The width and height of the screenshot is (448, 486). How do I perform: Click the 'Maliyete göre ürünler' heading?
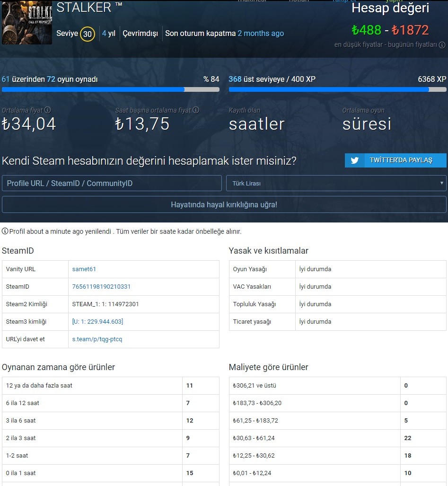click(x=268, y=367)
